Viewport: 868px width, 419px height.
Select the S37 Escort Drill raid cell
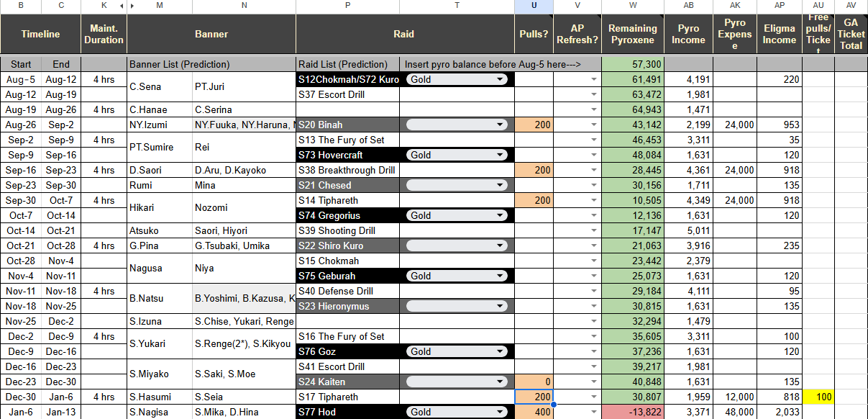348,94
